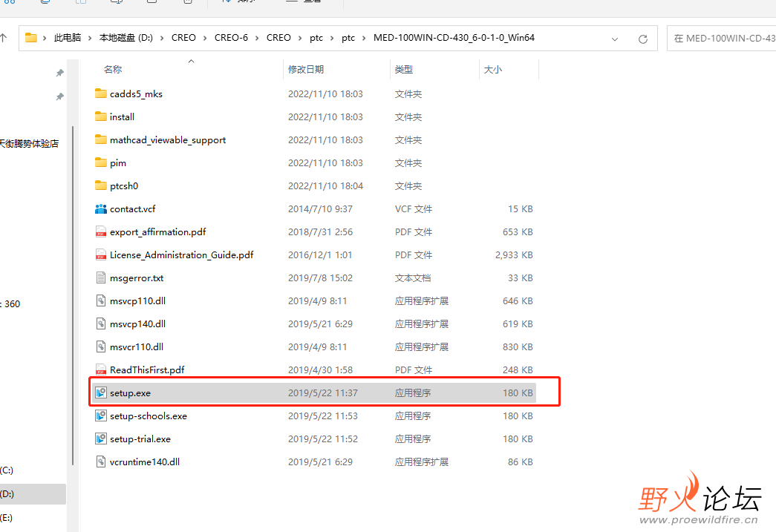Image resolution: width=776 pixels, height=532 pixels.
Task: Click the up-directory arrow
Action: [4, 38]
